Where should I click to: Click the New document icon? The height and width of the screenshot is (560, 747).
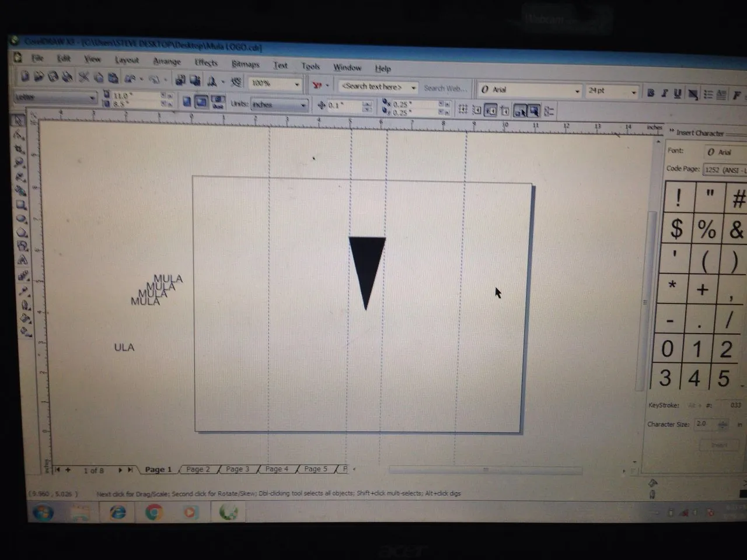pyautogui.click(x=25, y=76)
